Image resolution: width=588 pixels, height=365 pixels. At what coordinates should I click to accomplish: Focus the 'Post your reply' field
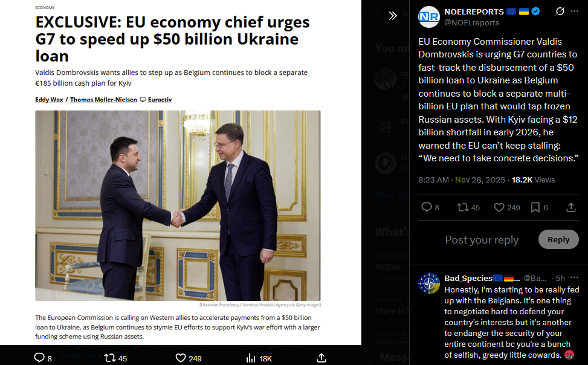(x=482, y=240)
